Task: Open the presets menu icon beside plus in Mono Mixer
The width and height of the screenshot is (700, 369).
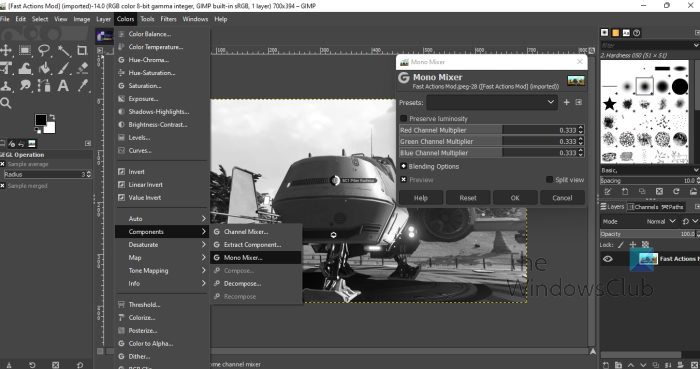Action: tap(579, 102)
